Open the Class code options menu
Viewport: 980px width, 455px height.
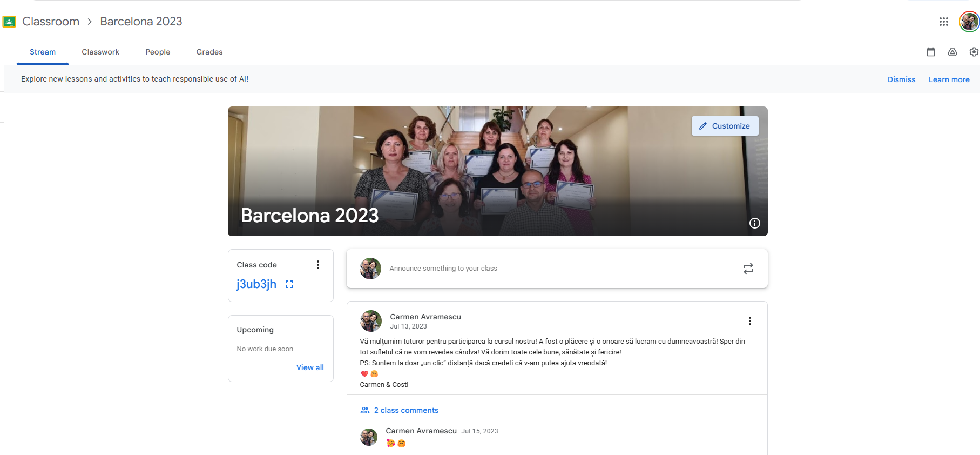(317, 265)
